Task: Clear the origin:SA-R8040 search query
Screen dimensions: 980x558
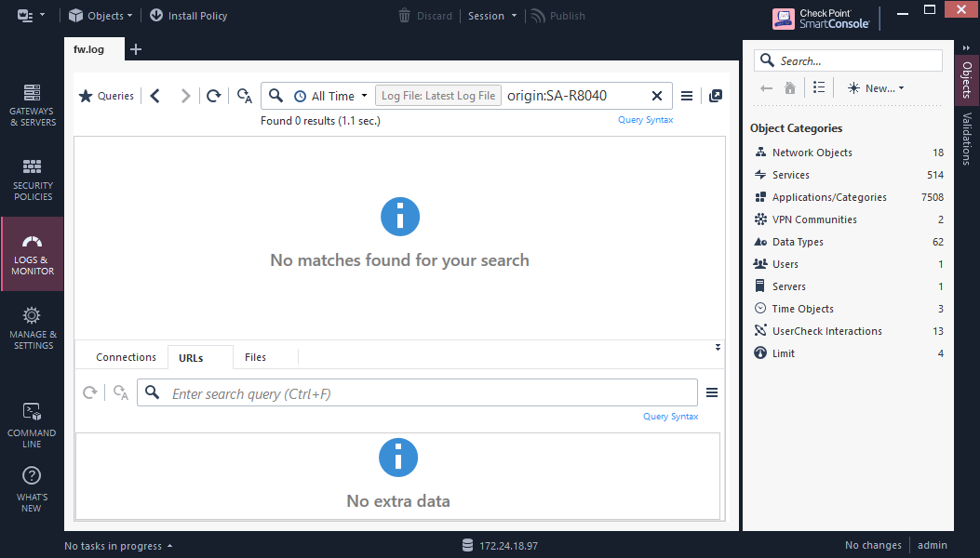Action: tap(657, 95)
